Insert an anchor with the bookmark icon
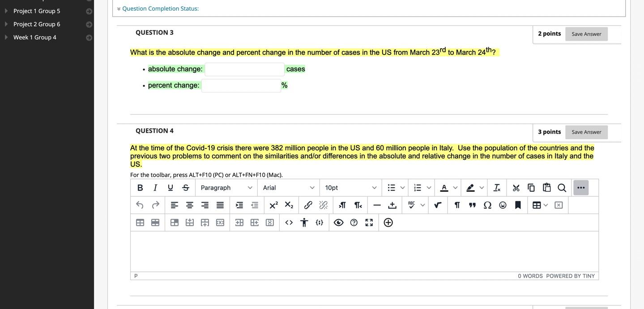Viewport: 644px width, 309px height. (x=518, y=205)
